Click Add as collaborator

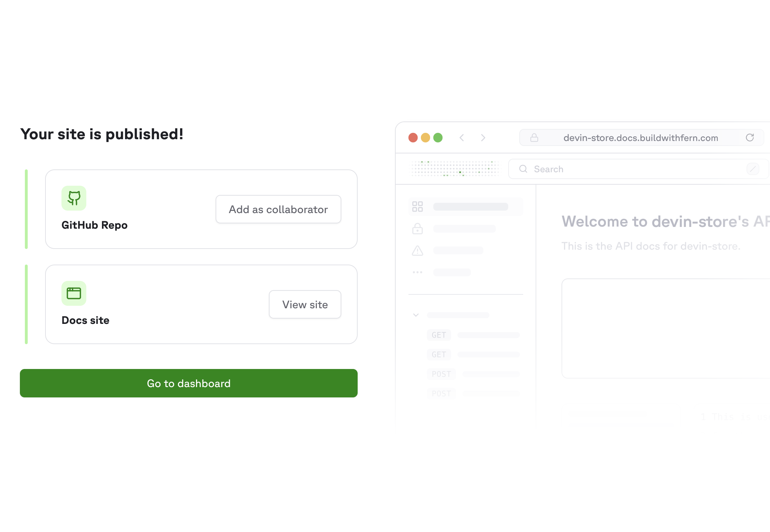[278, 209]
